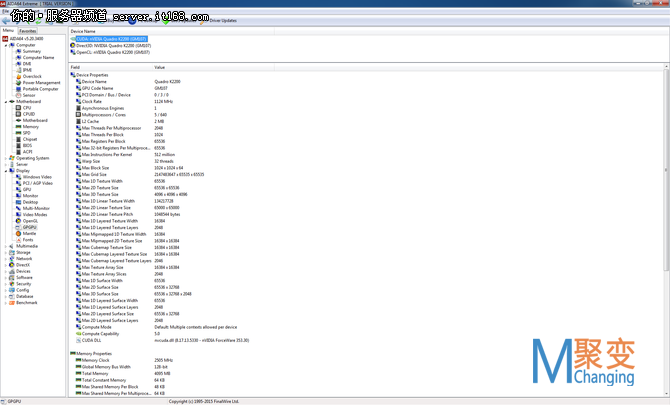
Task: Collapse the Display tree node
Action: coord(6,171)
